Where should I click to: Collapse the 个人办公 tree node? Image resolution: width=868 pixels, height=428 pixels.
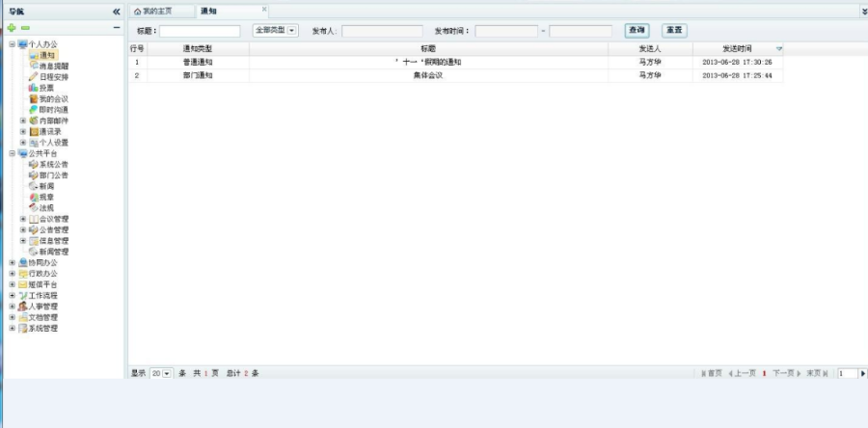click(13, 44)
